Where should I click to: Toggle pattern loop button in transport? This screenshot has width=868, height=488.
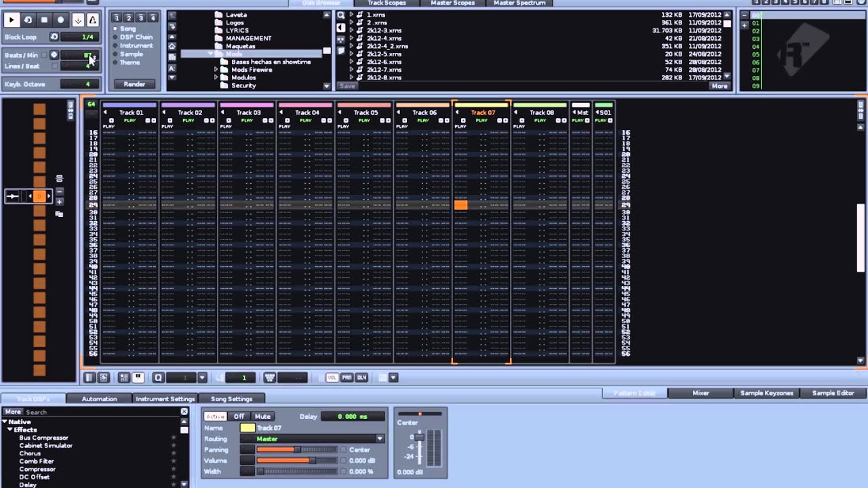[x=28, y=20]
